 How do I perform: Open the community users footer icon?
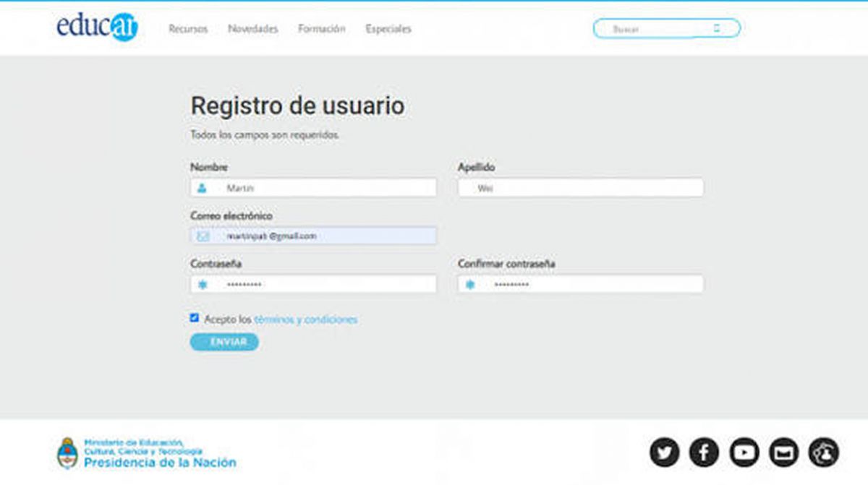[x=824, y=452]
